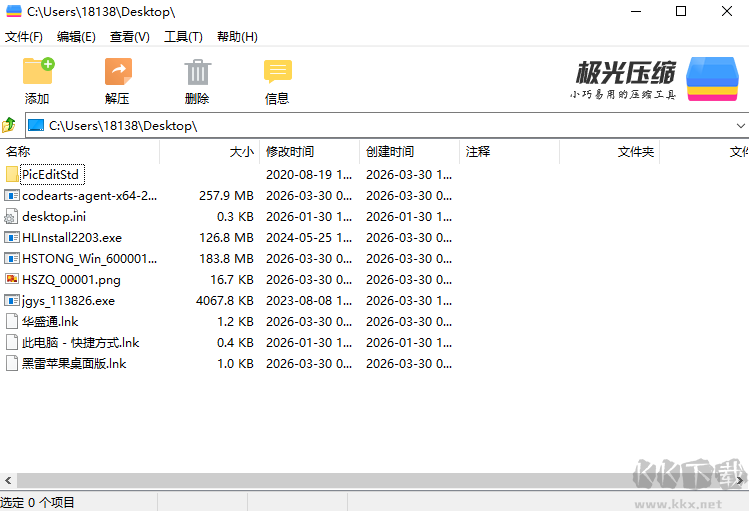Click the PicEditStd folder icon

click(12, 174)
